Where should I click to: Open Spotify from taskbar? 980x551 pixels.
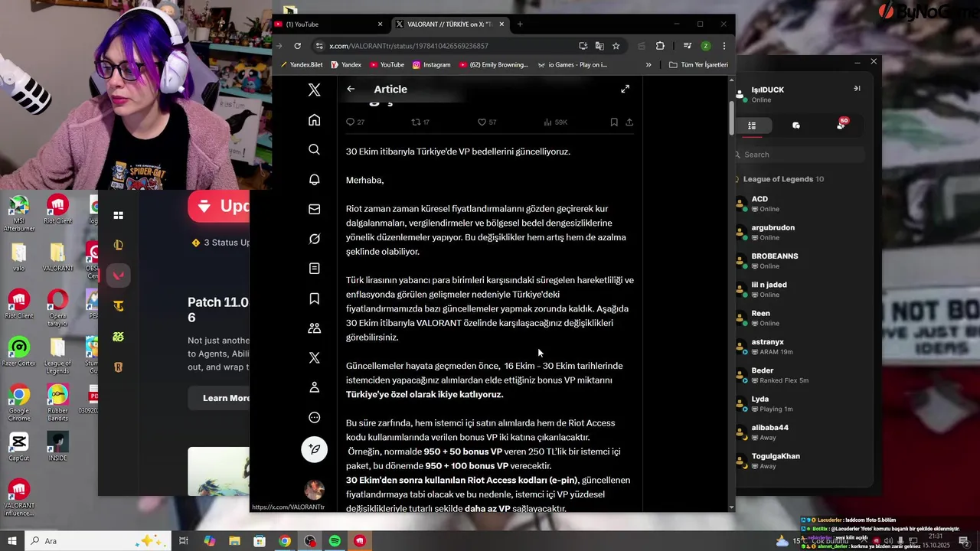click(335, 541)
